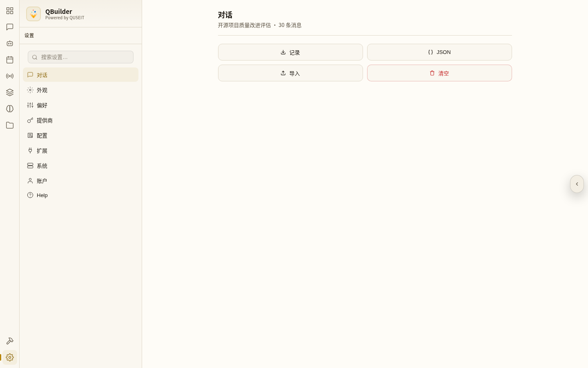The width and height of the screenshot is (588, 368).
Task: Open the robot agents icon in left rail
Action: point(10,43)
